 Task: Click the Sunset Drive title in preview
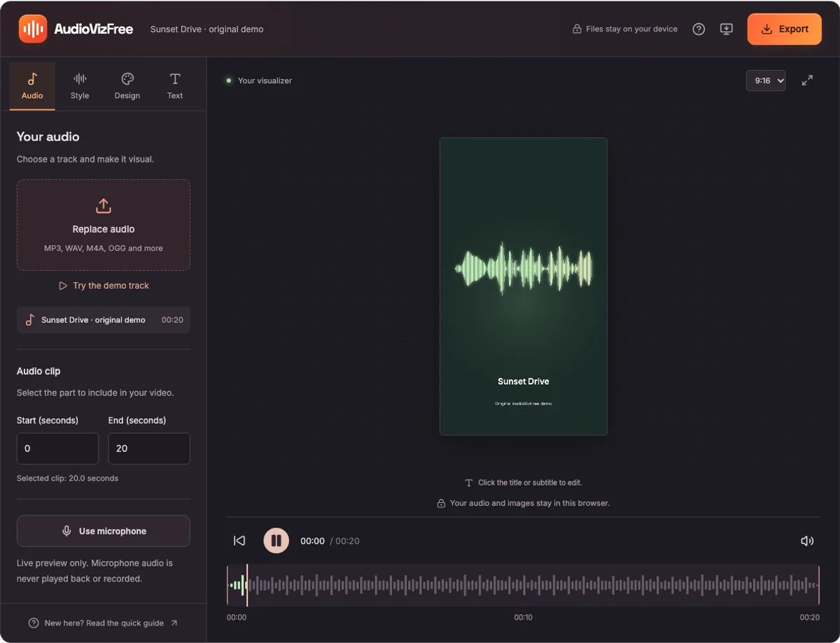pos(524,382)
